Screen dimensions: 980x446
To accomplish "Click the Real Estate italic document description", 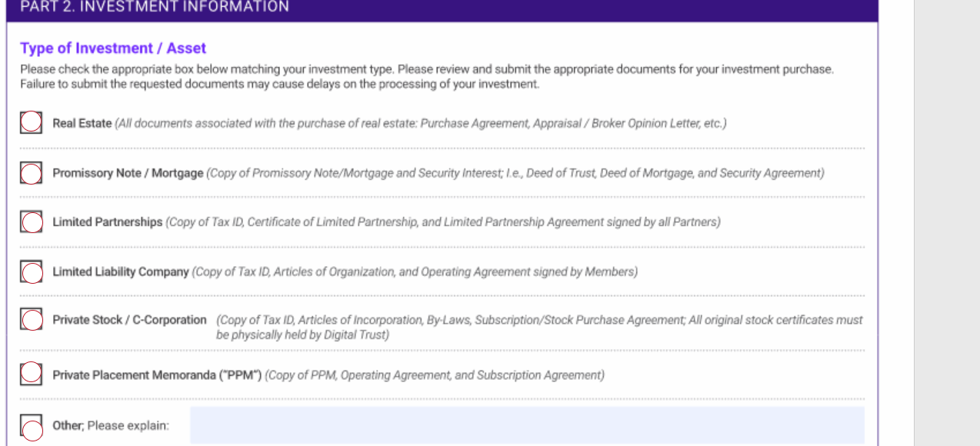I will point(421,123).
